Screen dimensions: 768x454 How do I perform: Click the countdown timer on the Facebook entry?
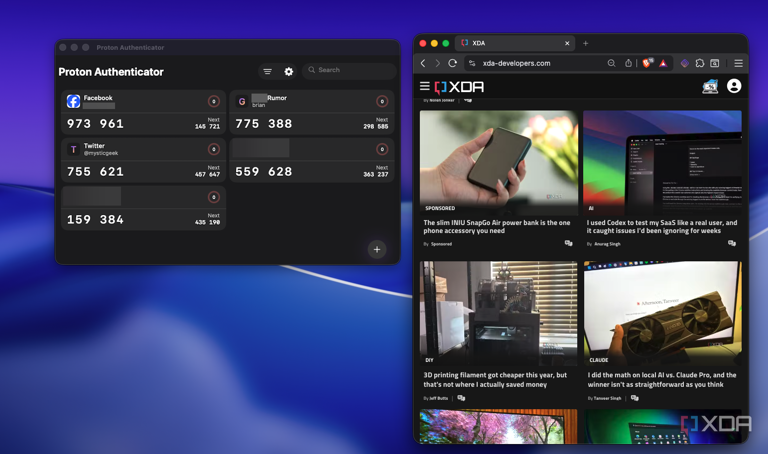click(214, 101)
